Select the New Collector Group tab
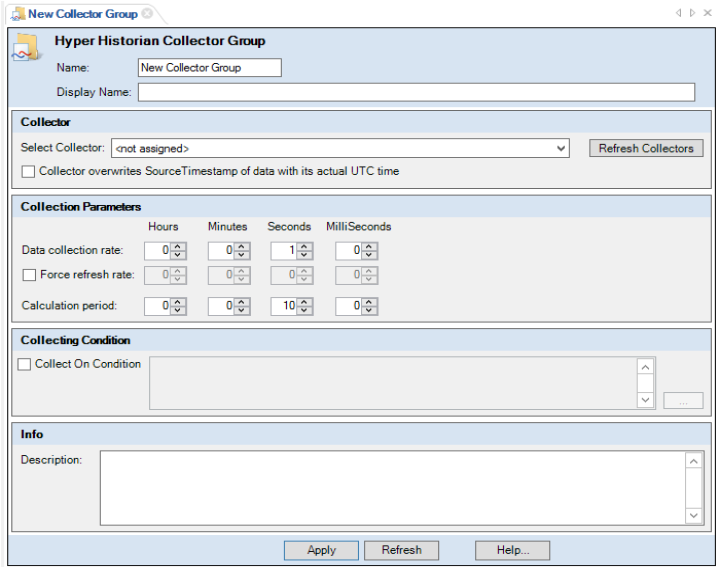This screenshot has width=720, height=567. tap(82, 14)
